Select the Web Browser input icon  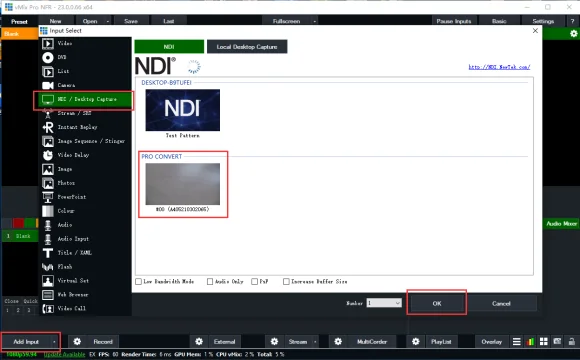click(48, 295)
